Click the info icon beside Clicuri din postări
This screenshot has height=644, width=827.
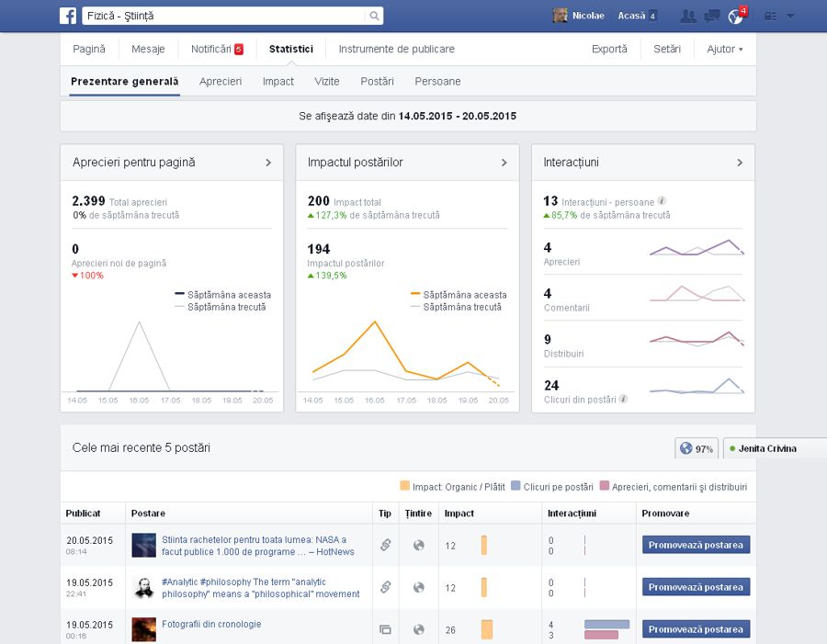click(x=623, y=399)
